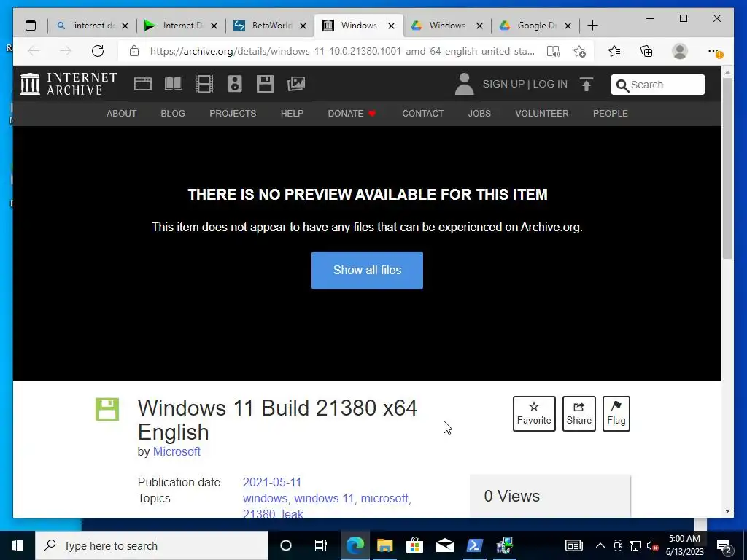This screenshot has width=747, height=560.
Task: Open the notification center
Action: [724, 545]
